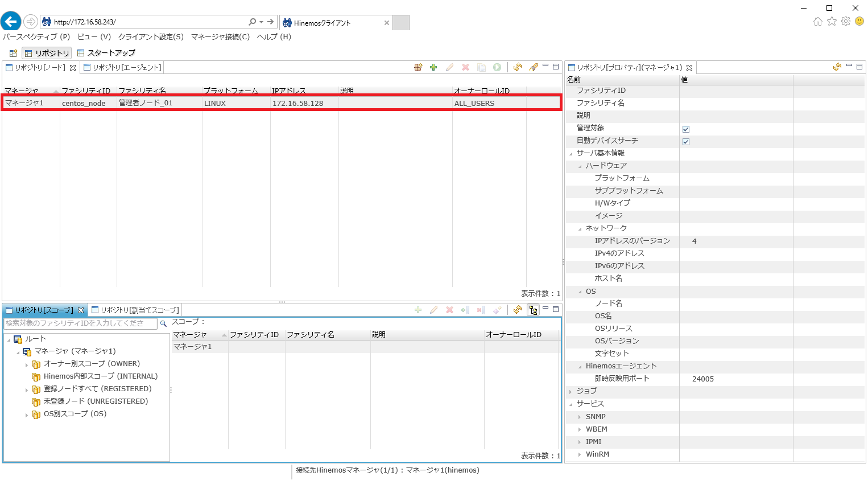This screenshot has height=480, width=868.
Task: Sort by IPアドレス column header
Action: 304,91
